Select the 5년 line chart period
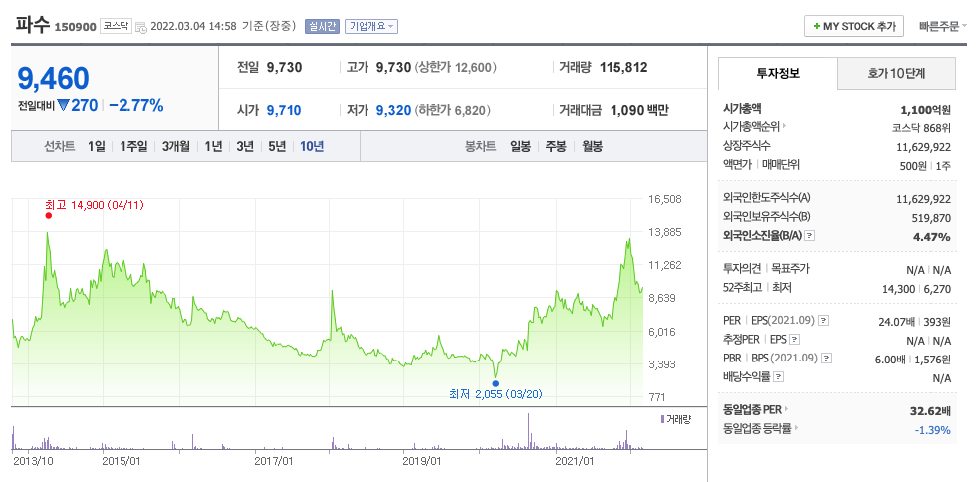Screen dimensions: 980x482 point(277,147)
